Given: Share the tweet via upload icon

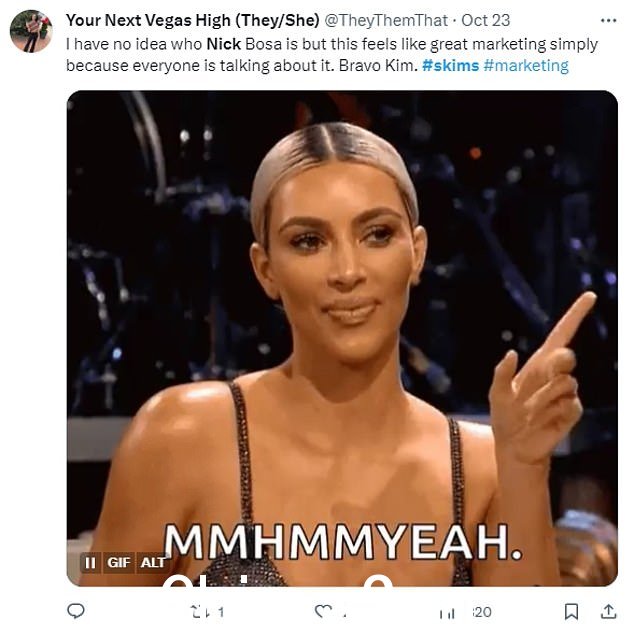Looking at the screenshot, I should click(608, 611).
